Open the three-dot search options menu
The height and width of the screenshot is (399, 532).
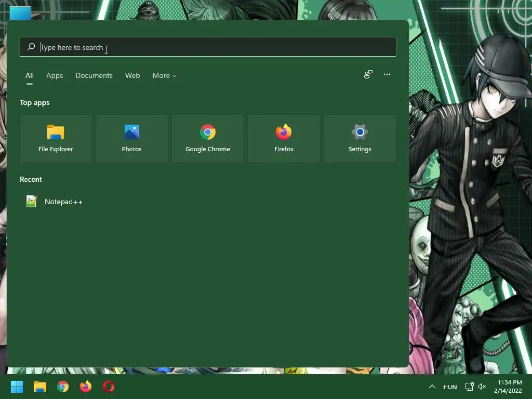coord(387,74)
